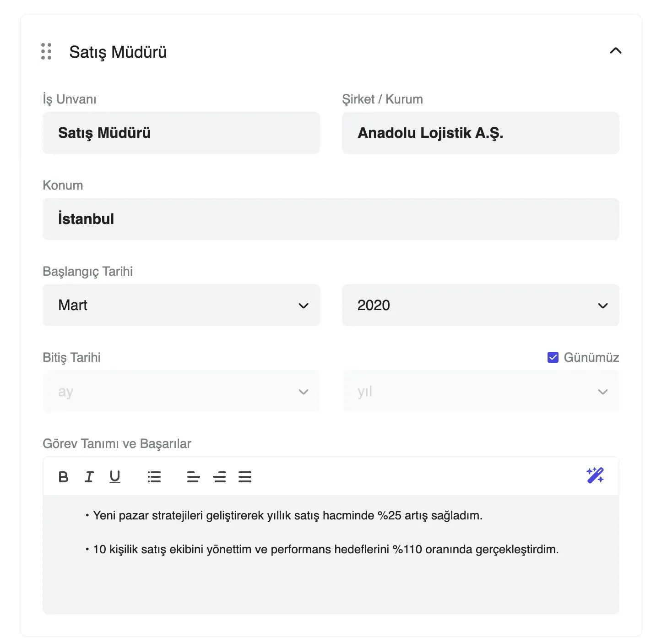Edit the İş Unvanı field

click(181, 133)
